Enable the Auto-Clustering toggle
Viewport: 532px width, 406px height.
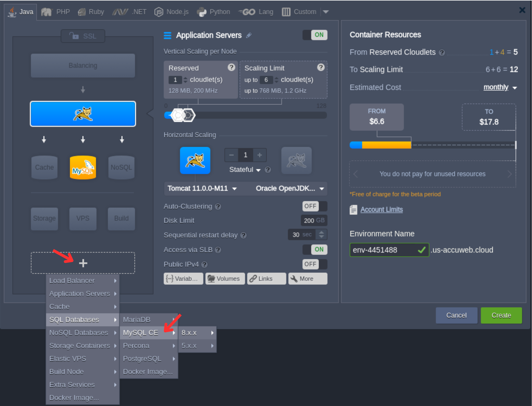pos(315,206)
